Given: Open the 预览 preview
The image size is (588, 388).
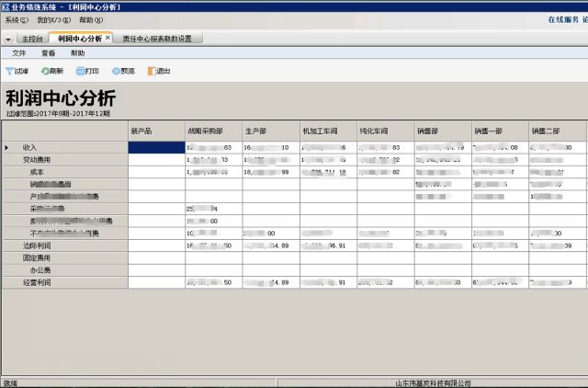Looking at the screenshot, I should coord(123,71).
